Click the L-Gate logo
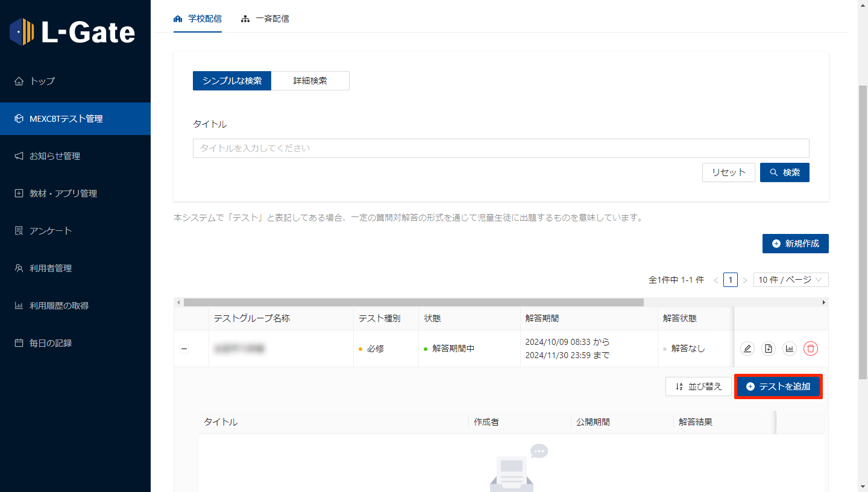This screenshot has height=492, width=868. (73, 32)
